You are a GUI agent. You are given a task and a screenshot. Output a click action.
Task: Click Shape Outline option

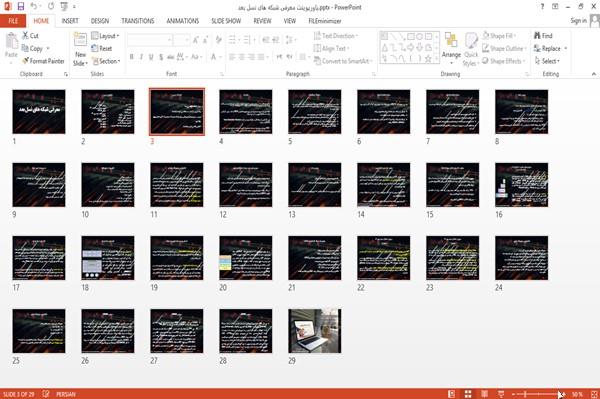pos(504,49)
